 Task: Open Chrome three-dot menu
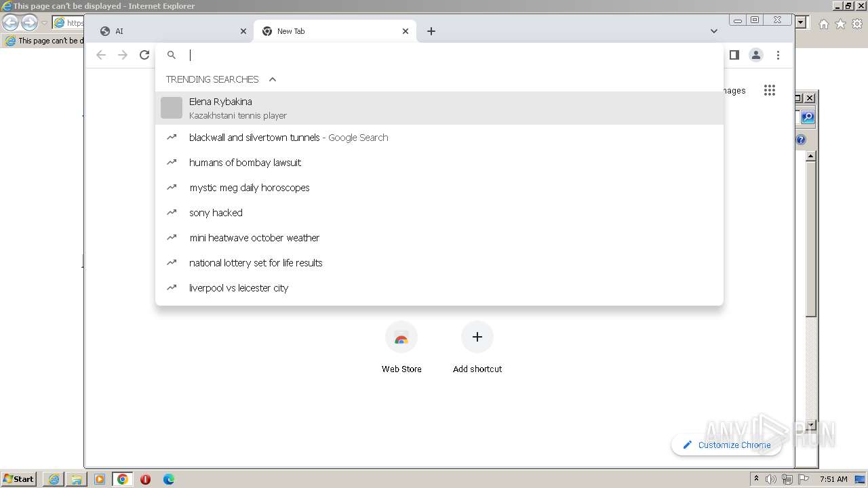point(778,55)
